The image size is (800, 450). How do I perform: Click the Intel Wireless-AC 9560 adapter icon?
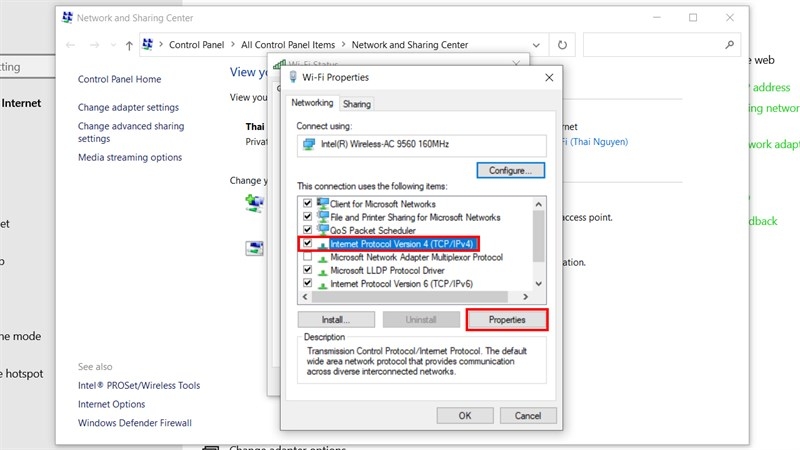(309, 145)
